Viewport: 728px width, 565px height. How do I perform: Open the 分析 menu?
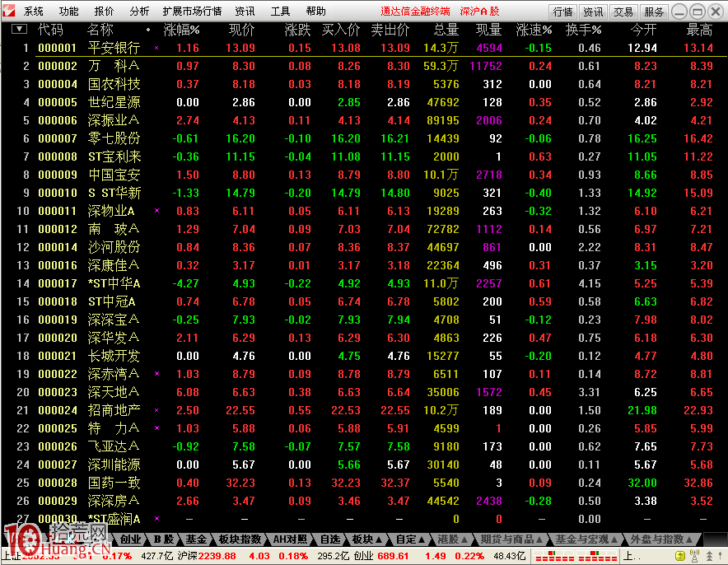[139, 12]
